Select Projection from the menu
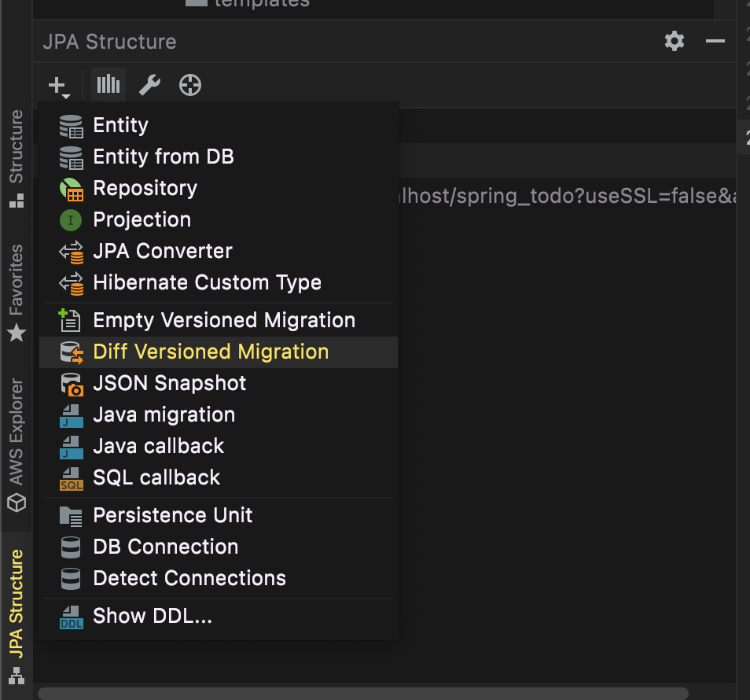This screenshot has width=750, height=700. coord(218,220)
